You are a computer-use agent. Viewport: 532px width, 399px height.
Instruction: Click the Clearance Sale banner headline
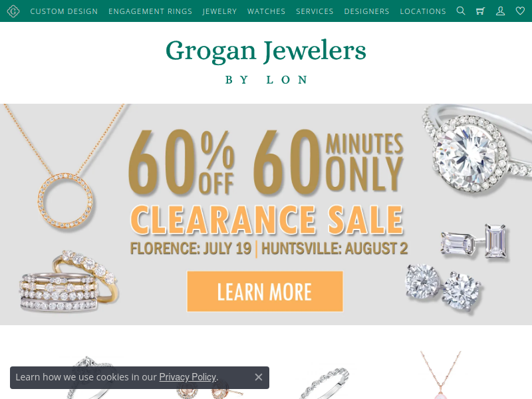tap(267, 220)
